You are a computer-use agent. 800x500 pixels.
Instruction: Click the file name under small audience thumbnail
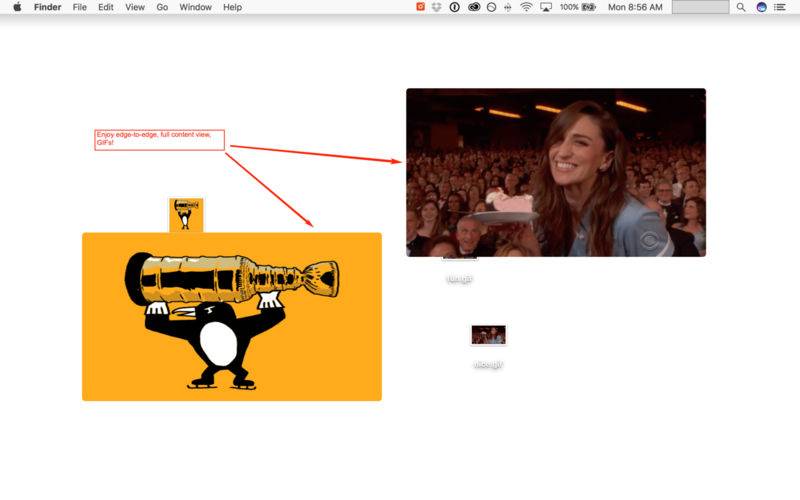tap(488, 364)
